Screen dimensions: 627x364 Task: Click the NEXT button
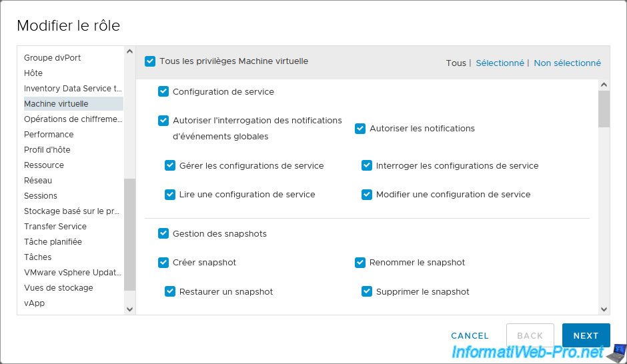pos(586,335)
